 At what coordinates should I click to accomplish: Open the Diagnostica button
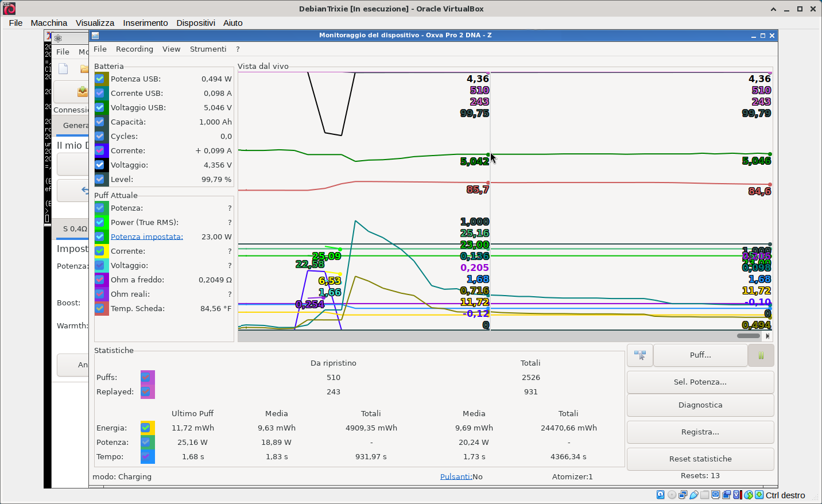tap(700, 405)
